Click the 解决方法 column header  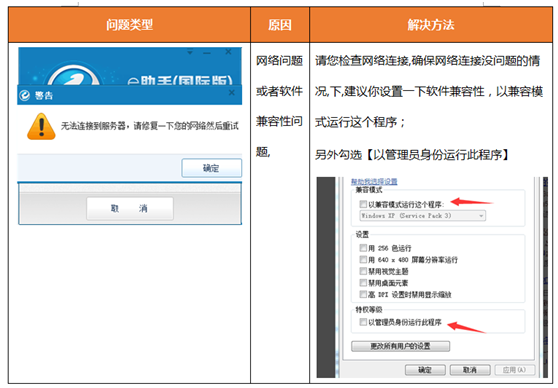click(431, 25)
